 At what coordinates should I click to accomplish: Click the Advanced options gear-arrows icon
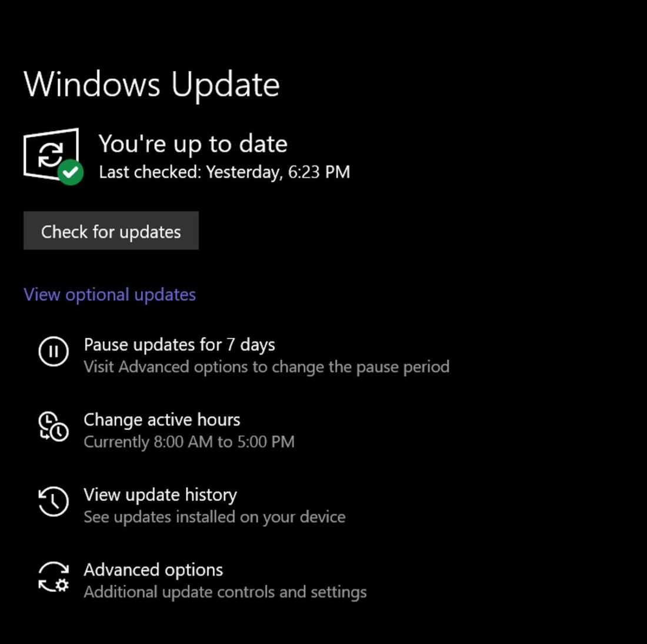[54, 577]
